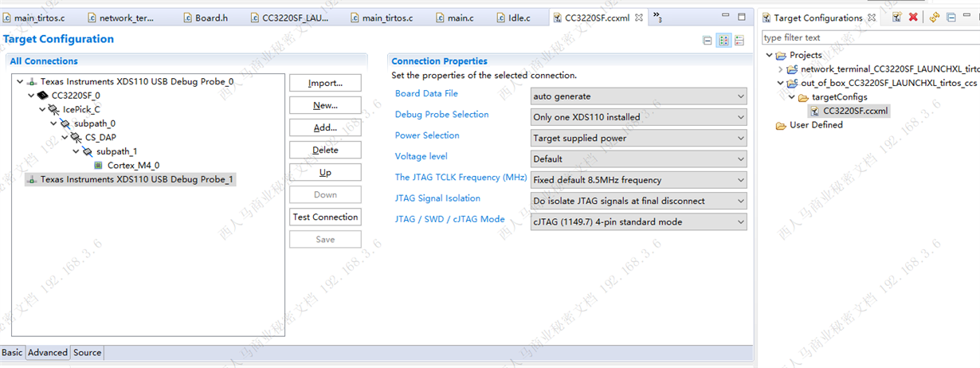Viewport: 980px width, 368px height.
Task: Open the Idle.c editor tab
Action: (x=512, y=18)
